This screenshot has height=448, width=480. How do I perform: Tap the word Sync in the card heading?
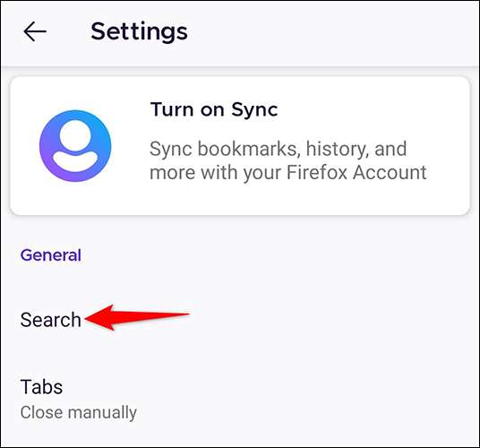pos(254,109)
